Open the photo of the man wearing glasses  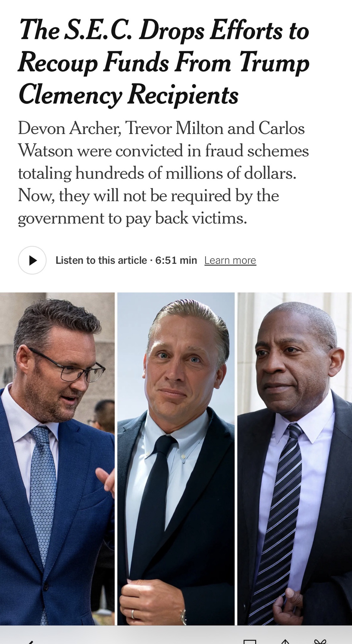pos(57,459)
